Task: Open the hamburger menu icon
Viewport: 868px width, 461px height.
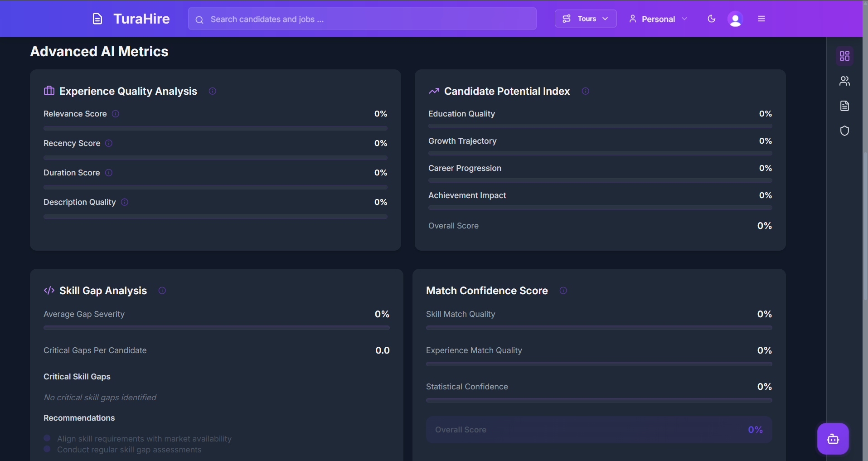Action: (x=761, y=19)
